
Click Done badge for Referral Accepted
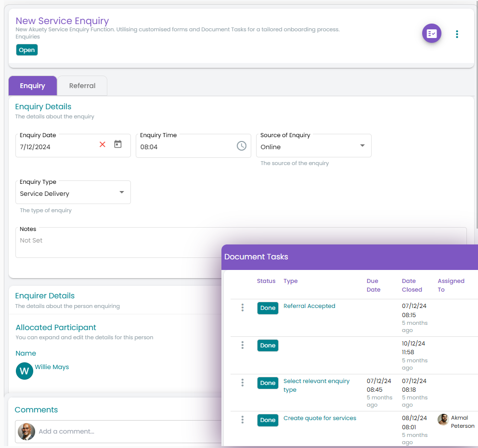[268, 308]
